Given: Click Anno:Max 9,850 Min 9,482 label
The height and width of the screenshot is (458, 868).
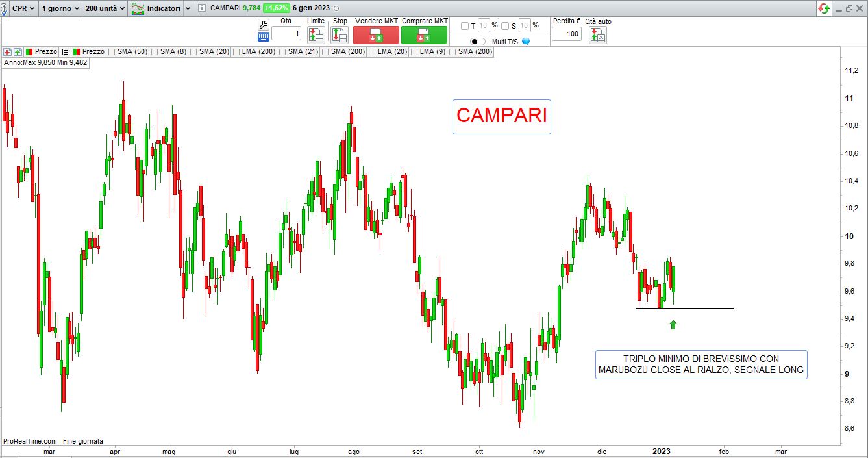Looking at the screenshot, I should pos(45,62).
